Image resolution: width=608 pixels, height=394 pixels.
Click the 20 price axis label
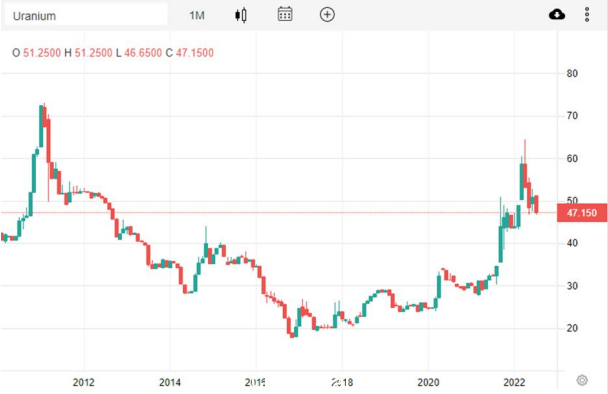click(x=572, y=328)
